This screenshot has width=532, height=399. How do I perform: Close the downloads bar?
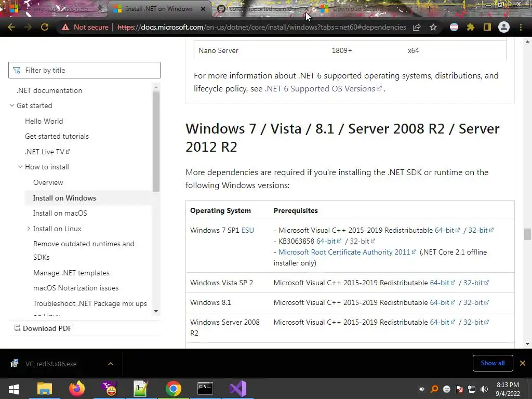coord(523,363)
